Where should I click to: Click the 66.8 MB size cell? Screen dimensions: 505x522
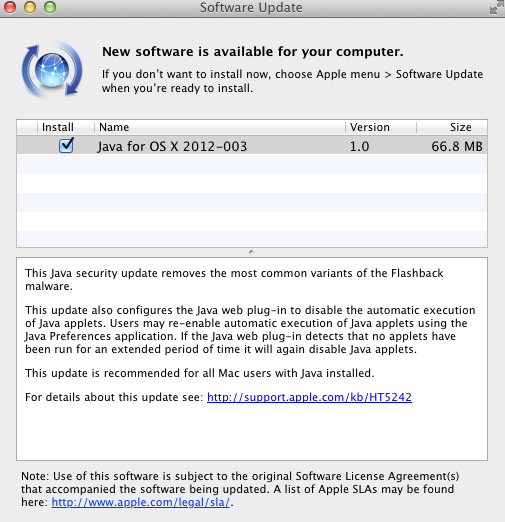pos(457,146)
